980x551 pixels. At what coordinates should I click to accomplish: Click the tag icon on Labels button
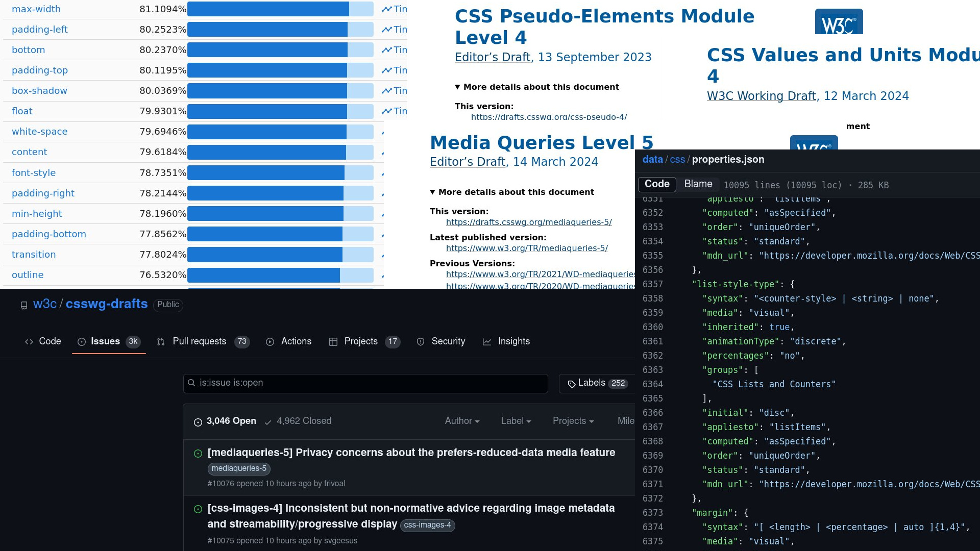[x=572, y=384]
